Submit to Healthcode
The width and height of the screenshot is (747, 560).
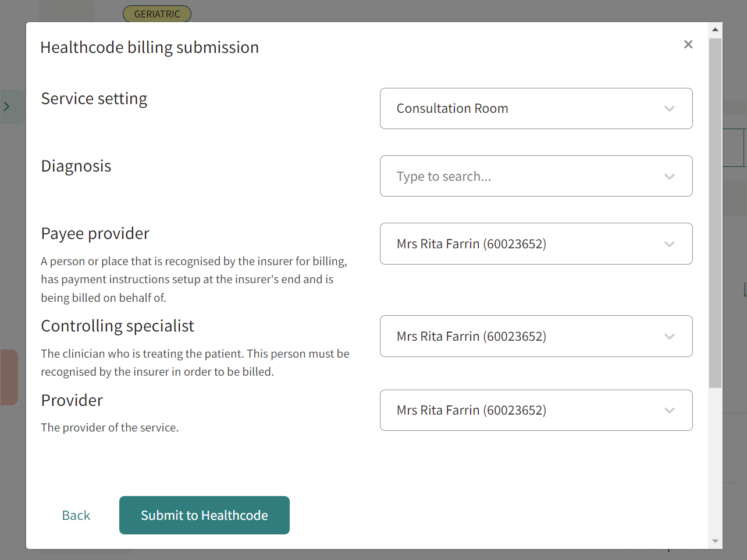204,515
